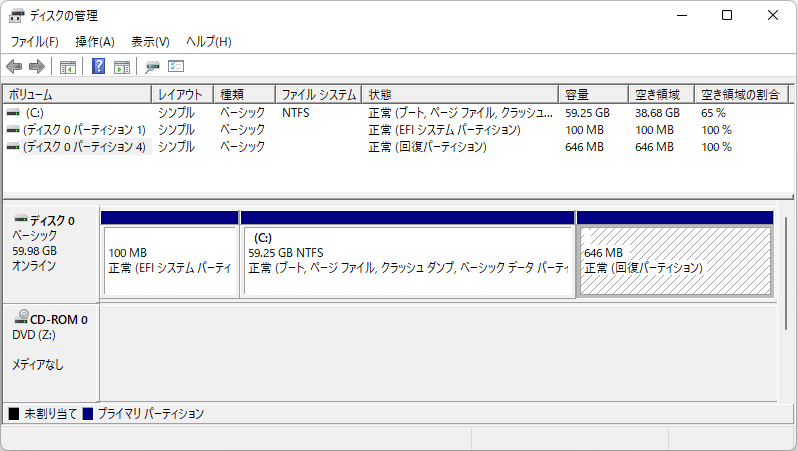Sort by the ボリューム column header

(78, 95)
